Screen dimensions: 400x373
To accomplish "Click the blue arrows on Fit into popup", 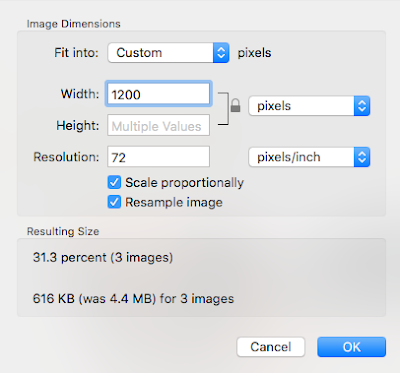I will (x=221, y=53).
